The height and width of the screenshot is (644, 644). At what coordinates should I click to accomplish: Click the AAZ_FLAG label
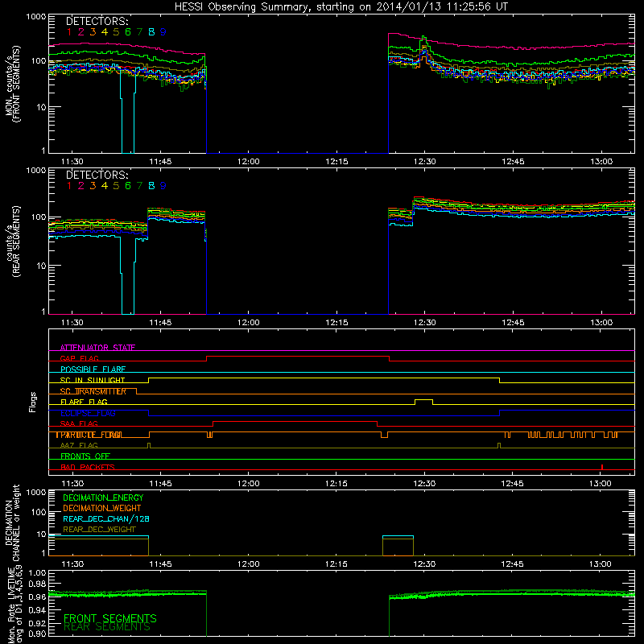coord(79,445)
